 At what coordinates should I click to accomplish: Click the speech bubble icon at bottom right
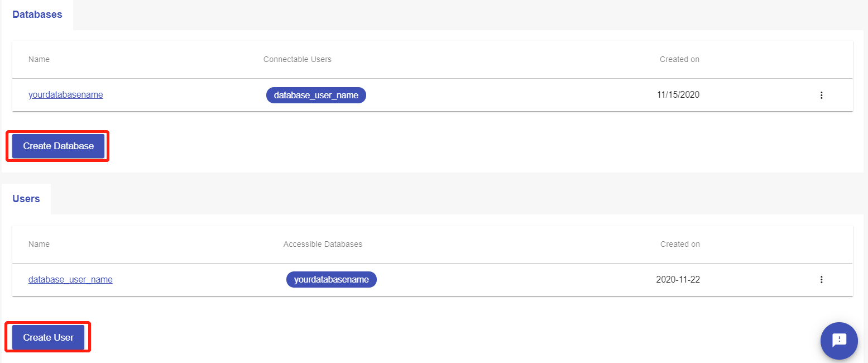(x=839, y=341)
